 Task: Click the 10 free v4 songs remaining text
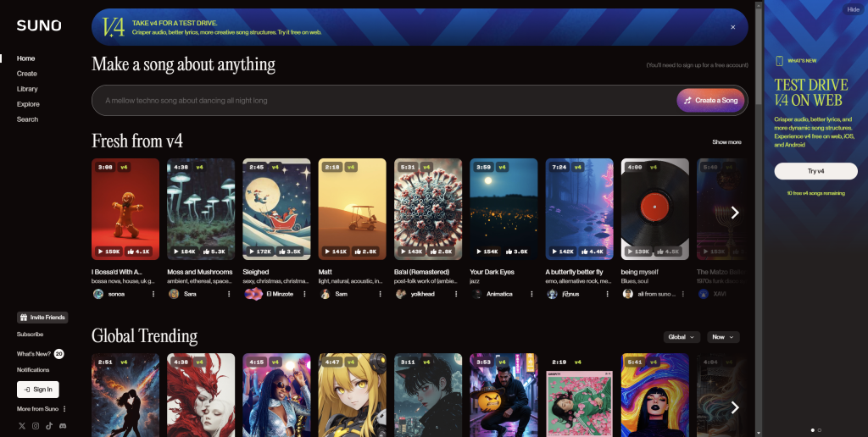coord(816,193)
